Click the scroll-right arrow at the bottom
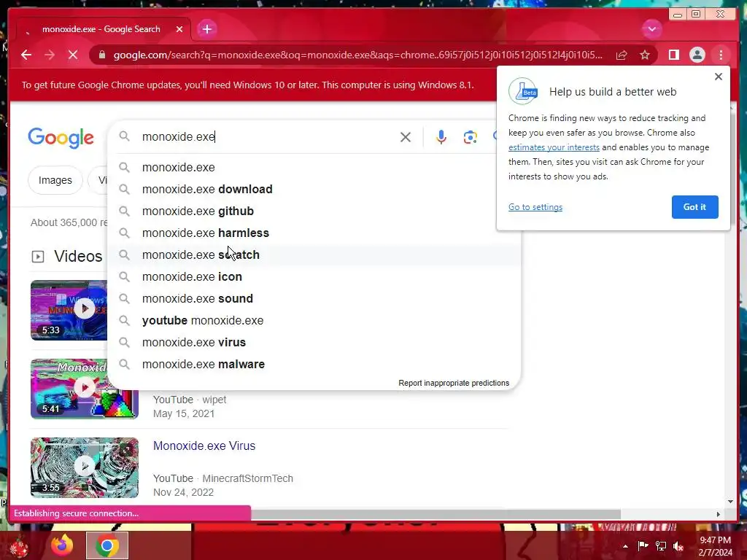Viewport: 747px width, 560px height. tap(719, 514)
